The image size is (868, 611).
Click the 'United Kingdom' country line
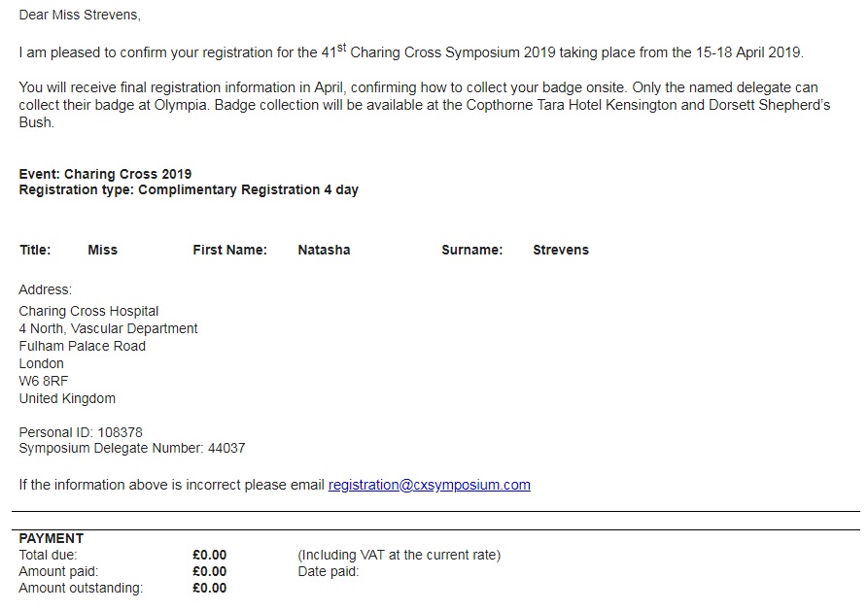67,398
